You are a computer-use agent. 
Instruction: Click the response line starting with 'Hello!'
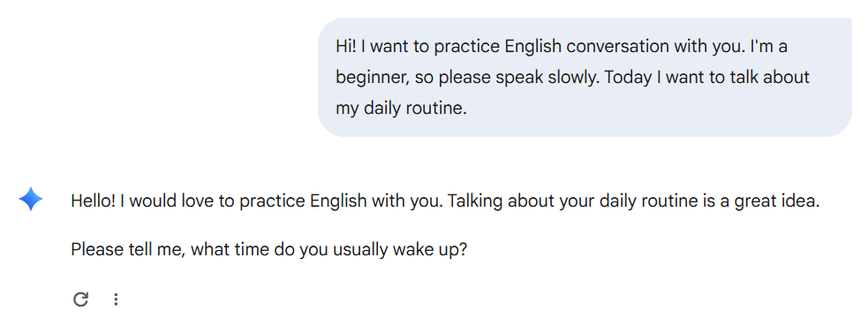(445, 201)
